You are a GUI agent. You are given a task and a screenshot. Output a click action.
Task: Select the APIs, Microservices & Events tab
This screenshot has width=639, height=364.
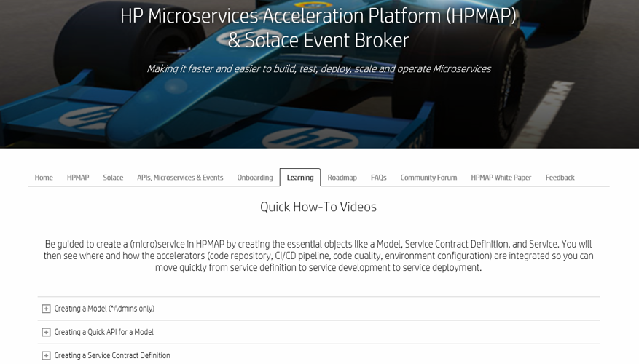(180, 178)
